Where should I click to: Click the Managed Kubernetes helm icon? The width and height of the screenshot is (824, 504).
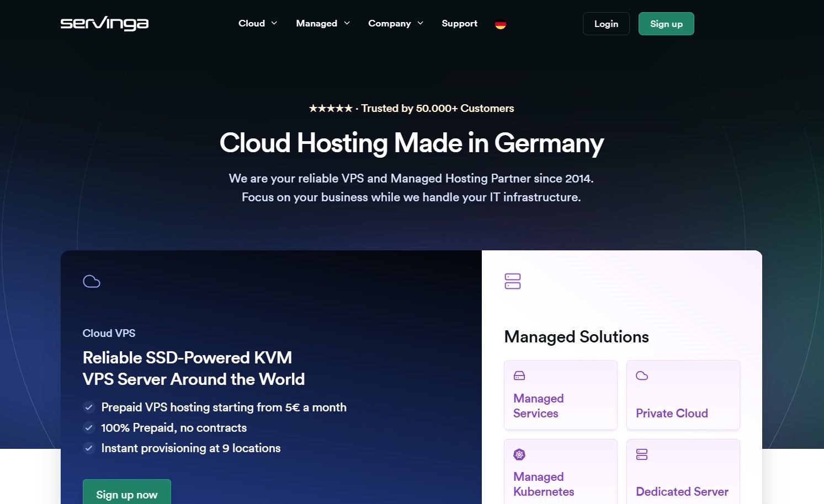click(x=519, y=454)
